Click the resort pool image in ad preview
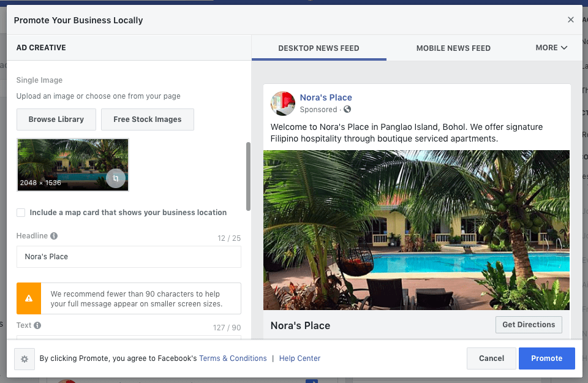Screen dimensions: 588x383 click(417, 230)
